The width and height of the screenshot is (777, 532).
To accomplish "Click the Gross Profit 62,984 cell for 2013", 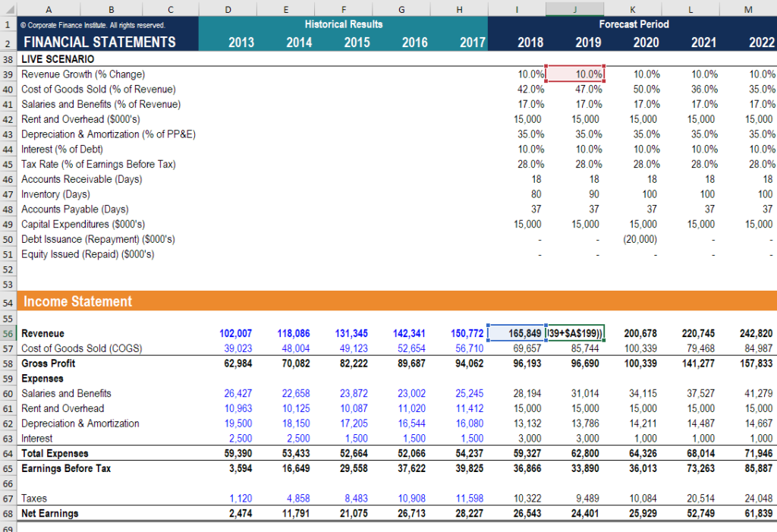I will tap(234, 363).
